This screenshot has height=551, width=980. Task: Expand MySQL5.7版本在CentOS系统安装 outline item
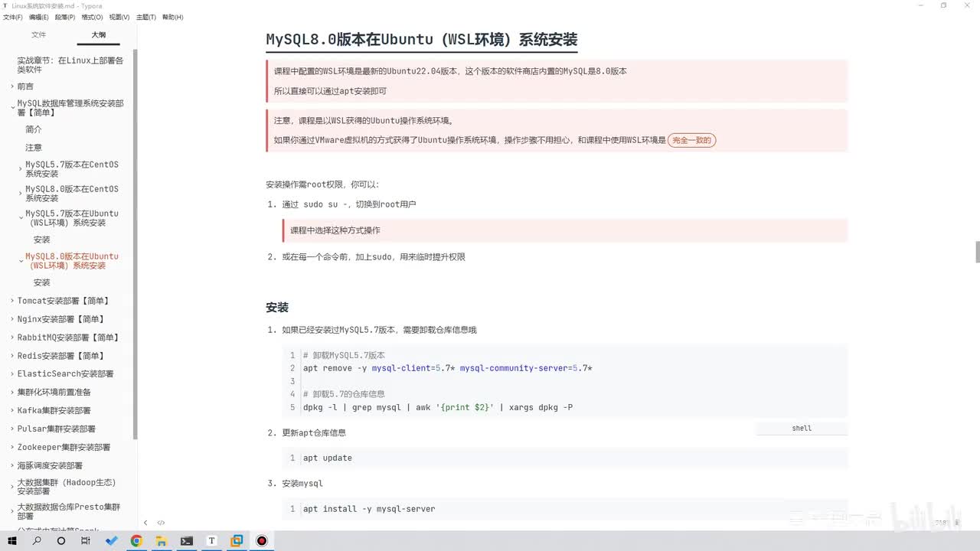click(21, 169)
